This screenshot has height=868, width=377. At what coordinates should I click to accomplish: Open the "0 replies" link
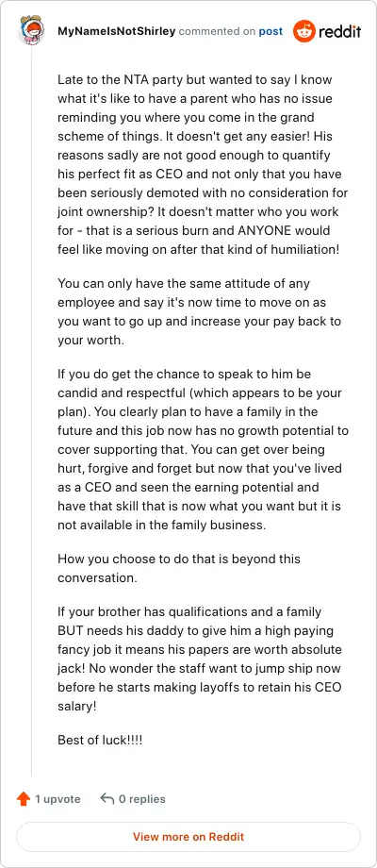(142, 799)
